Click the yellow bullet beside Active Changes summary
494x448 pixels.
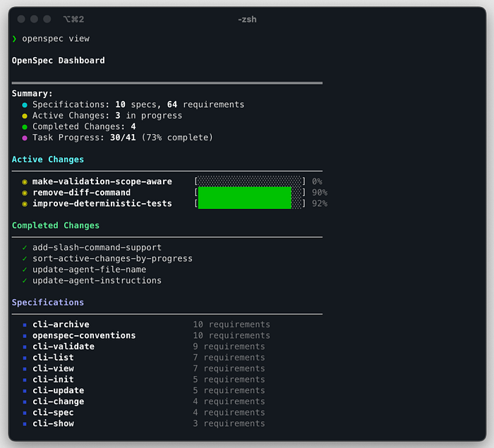pos(25,116)
